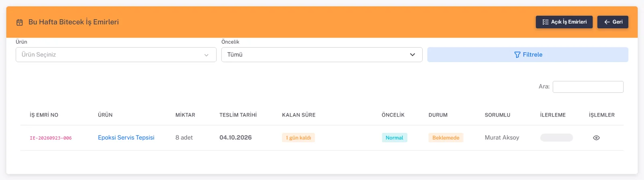Sort by the ÜRÜN column header

pyautogui.click(x=105, y=115)
